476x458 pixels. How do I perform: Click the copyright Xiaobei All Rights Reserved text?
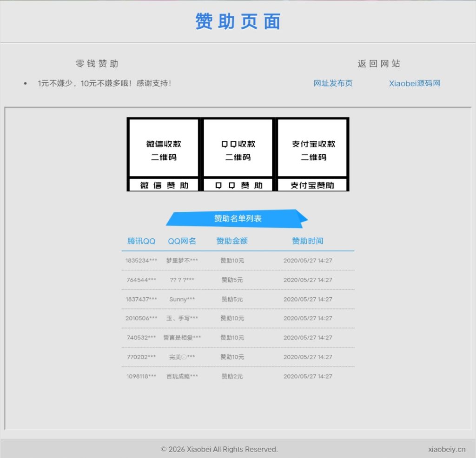coord(219,449)
